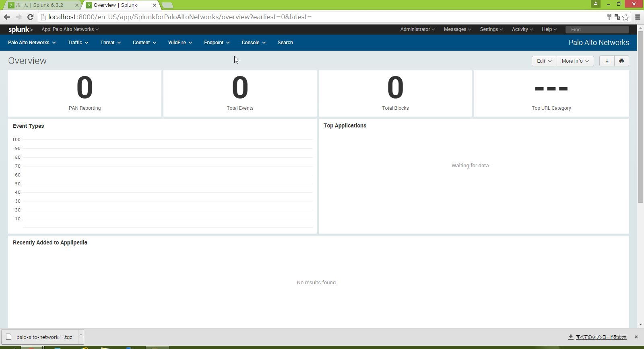Open the Console menu
This screenshot has width=644, height=349.
pos(254,43)
